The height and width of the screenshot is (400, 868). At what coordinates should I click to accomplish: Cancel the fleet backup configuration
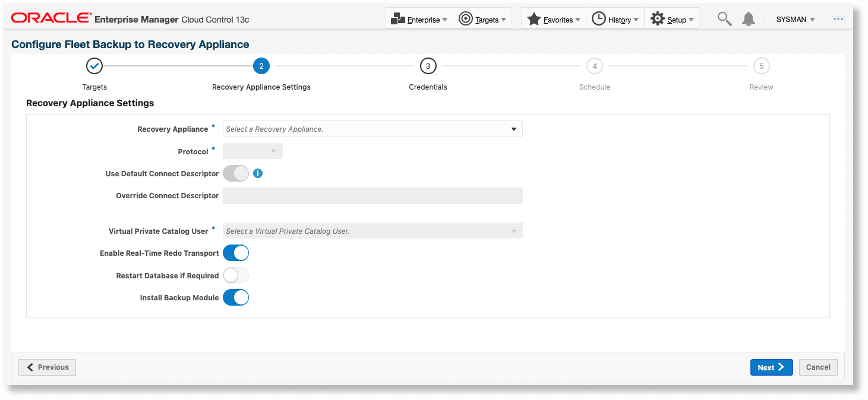[x=818, y=367]
